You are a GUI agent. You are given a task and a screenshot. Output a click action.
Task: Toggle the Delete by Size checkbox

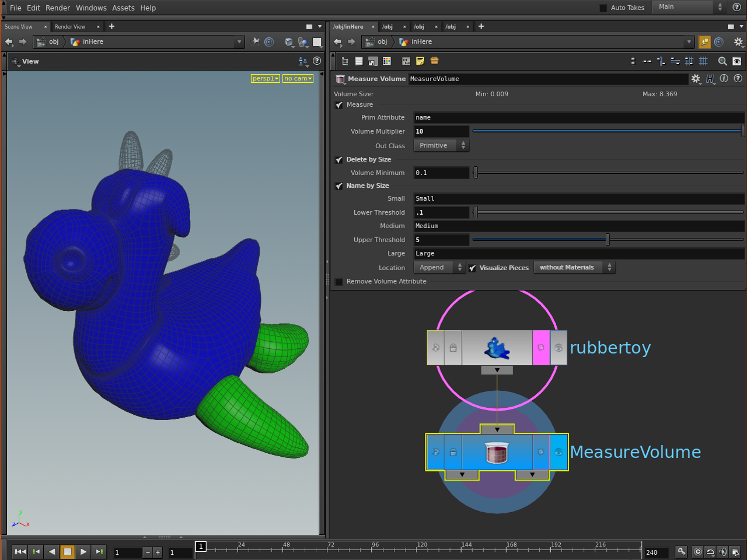coord(339,160)
